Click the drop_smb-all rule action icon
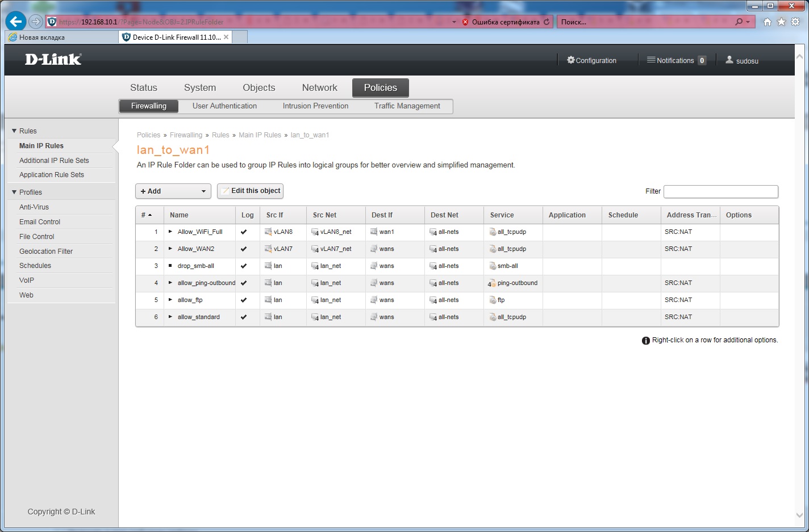 pyautogui.click(x=170, y=266)
